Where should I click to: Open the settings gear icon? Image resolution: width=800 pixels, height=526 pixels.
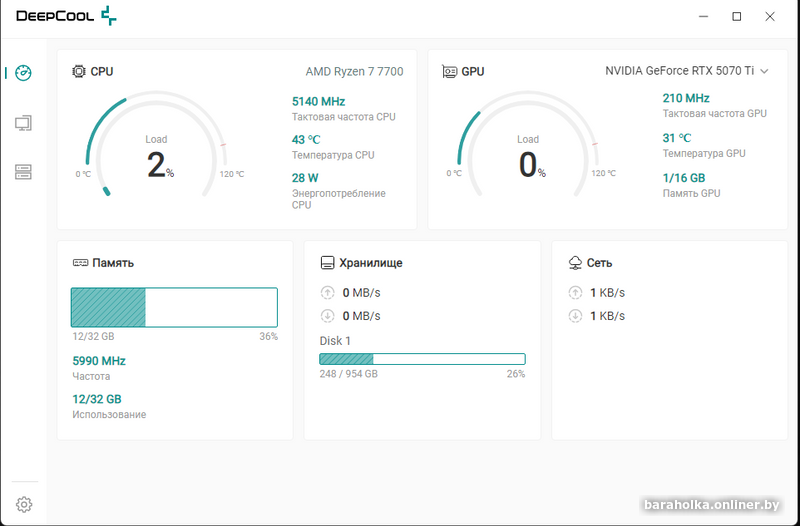(x=23, y=505)
